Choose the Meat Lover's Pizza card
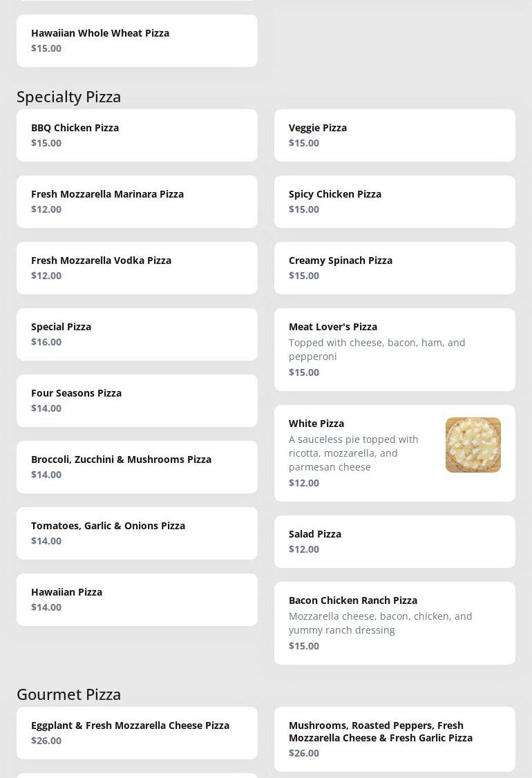The width and height of the screenshot is (532, 778). (x=395, y=350)
